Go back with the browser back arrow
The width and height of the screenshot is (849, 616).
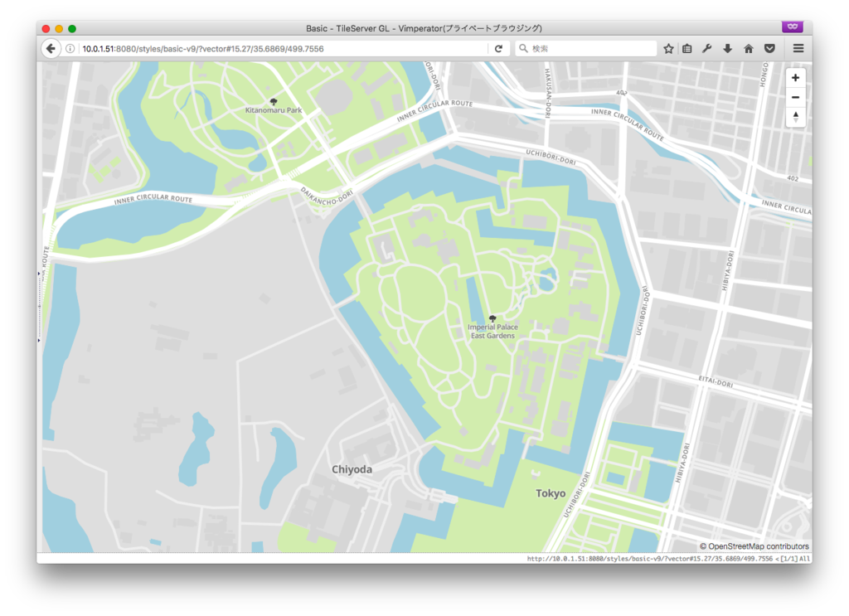(x=51, y=49)
